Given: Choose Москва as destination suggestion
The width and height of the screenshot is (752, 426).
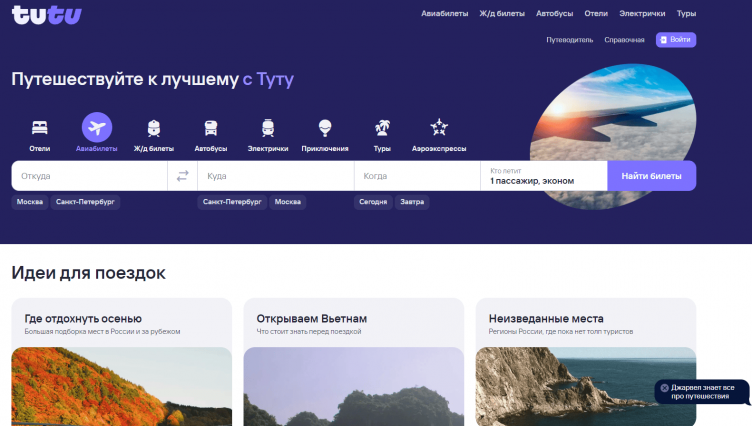Looking at the screenshot, I should (288, 202).
